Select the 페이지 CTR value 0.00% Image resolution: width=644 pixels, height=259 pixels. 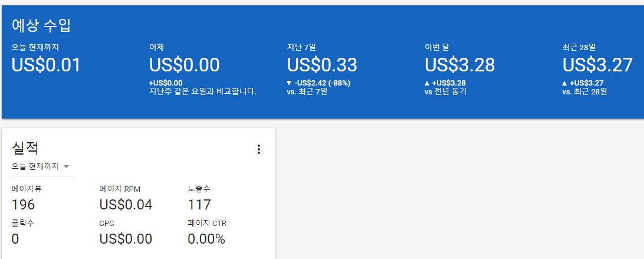tap(206, 239)
